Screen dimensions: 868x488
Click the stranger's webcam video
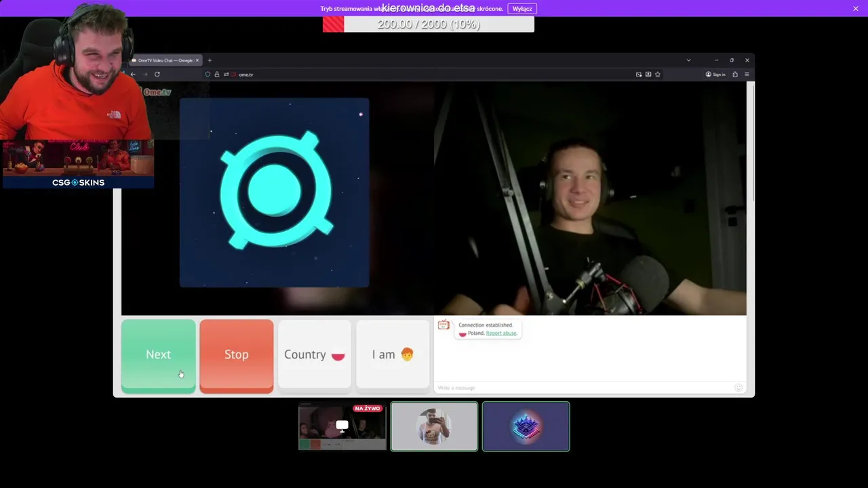(590, 199)
